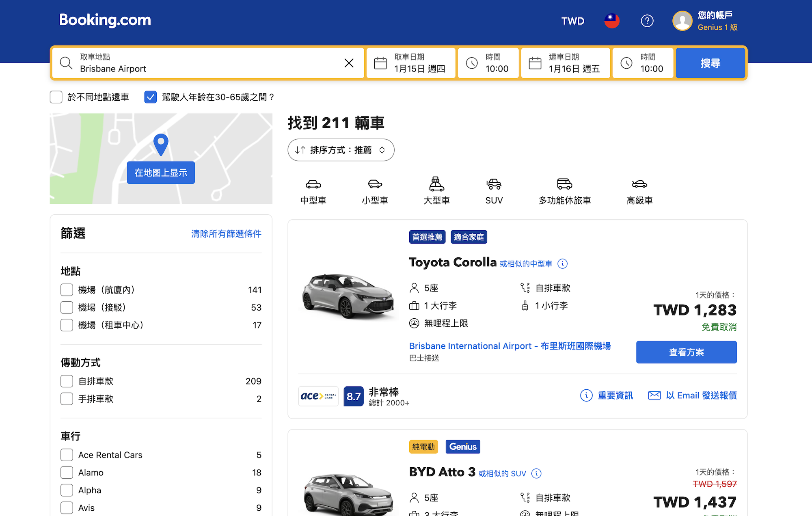This screenshot has height=516, width=812.
Task: Open the 排序方式：推薦 sort dropdown
Action: click(341, 150)
